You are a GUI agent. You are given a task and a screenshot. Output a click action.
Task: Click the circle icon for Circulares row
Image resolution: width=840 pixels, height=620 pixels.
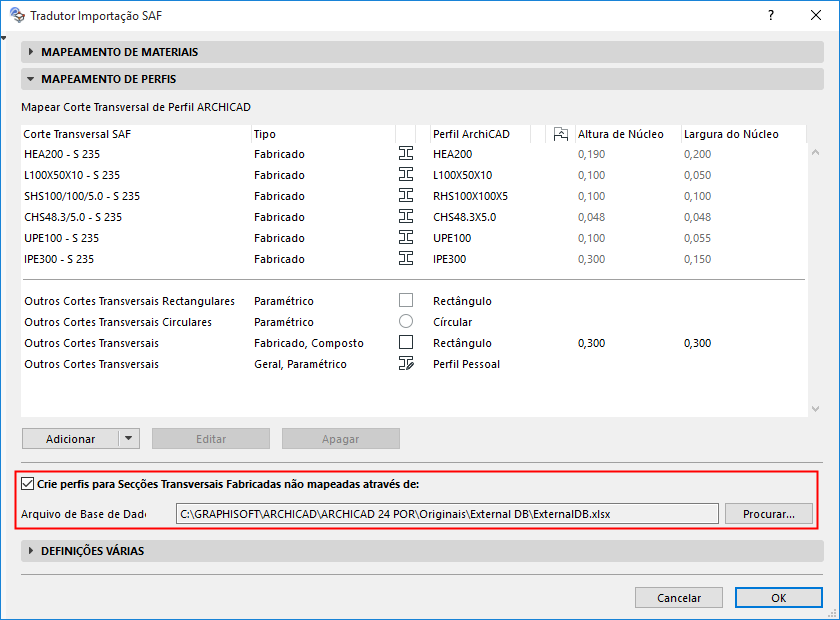[406, 321]
